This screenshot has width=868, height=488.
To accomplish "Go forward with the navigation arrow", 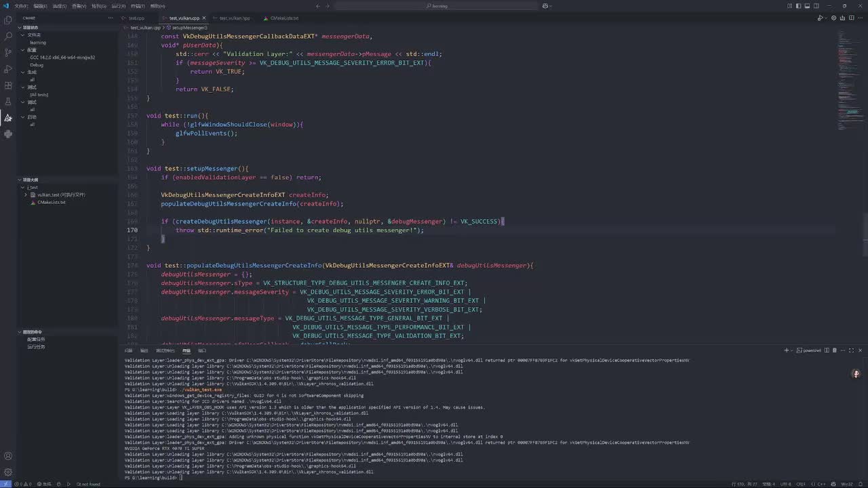I will (x=328, y=5).
